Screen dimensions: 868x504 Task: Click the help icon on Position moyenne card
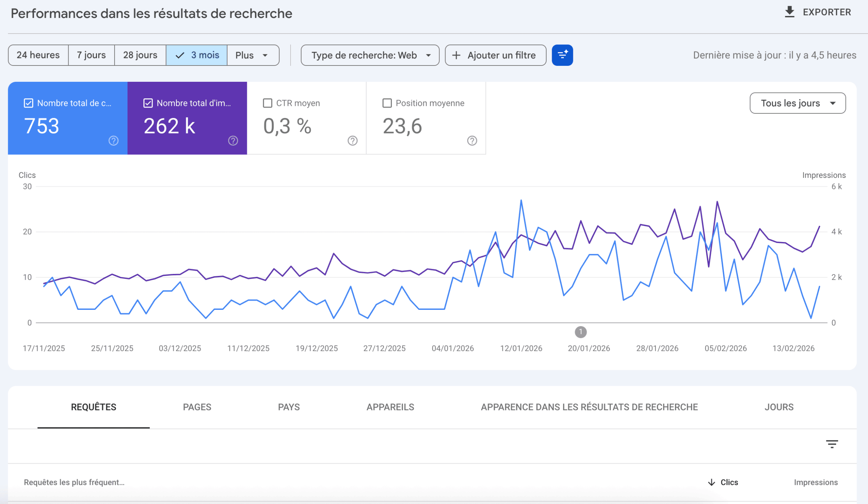[x=472, y=141]
